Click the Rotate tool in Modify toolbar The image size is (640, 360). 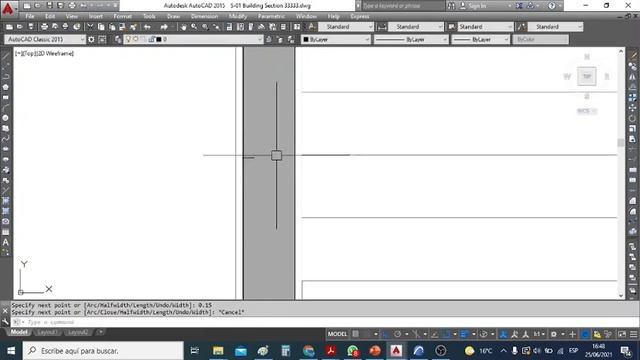(x=633, y=118)
